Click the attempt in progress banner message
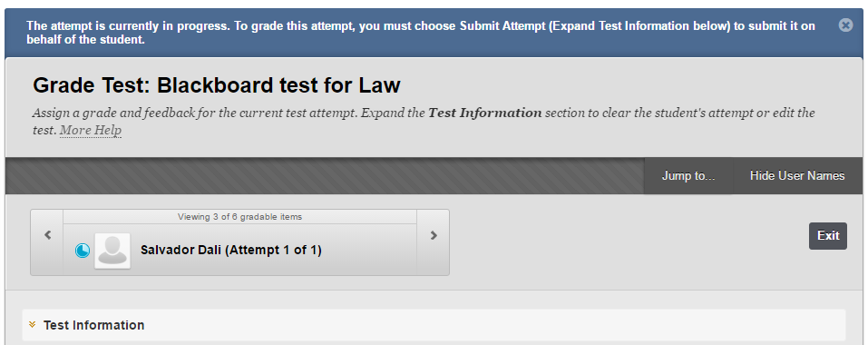 point(375,33)
